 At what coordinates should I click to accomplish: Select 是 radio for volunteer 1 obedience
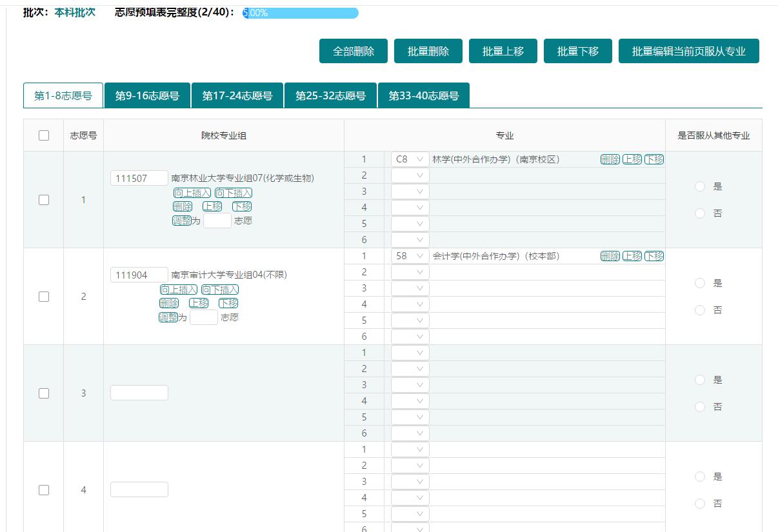(x=700, y=186)
